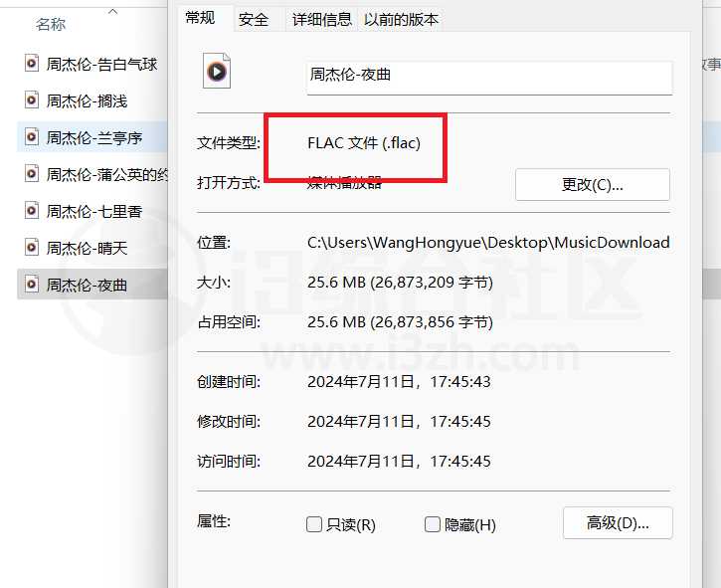Click the 高级(D)... button

tap(618, 522)
